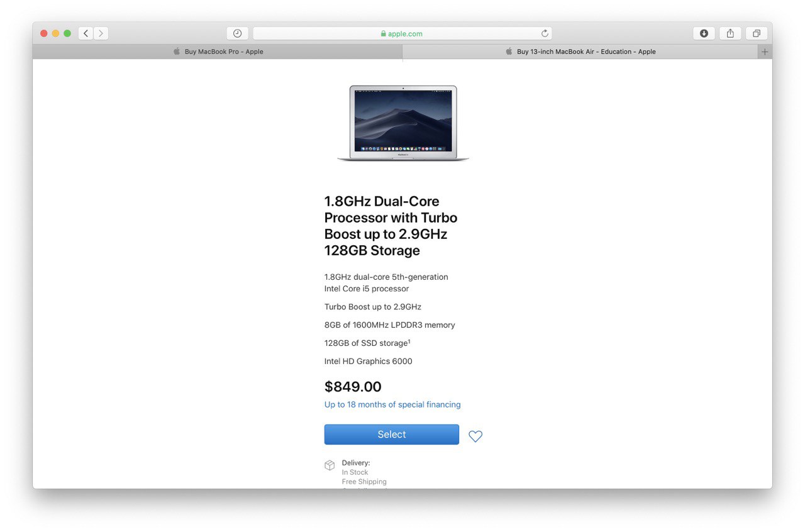Add MacBook Air to favorites heart

click(475, 436)
